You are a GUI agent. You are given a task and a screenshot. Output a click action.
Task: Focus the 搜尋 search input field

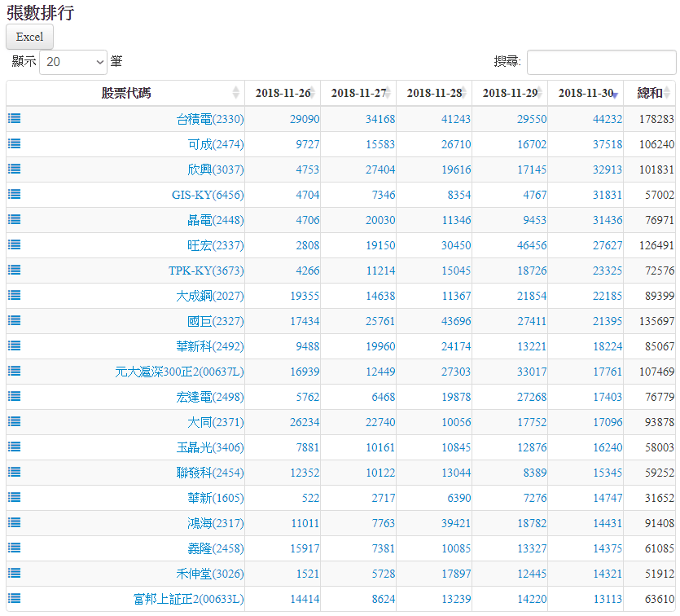pos(601,62)
